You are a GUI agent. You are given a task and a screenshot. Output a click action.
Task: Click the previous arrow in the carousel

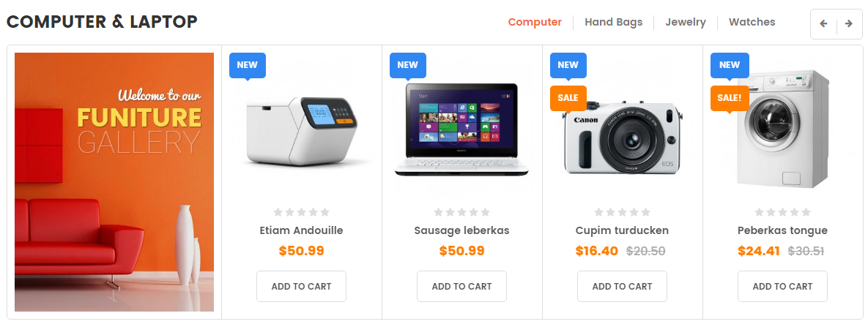pyautogui.click(x=824, y=24)
